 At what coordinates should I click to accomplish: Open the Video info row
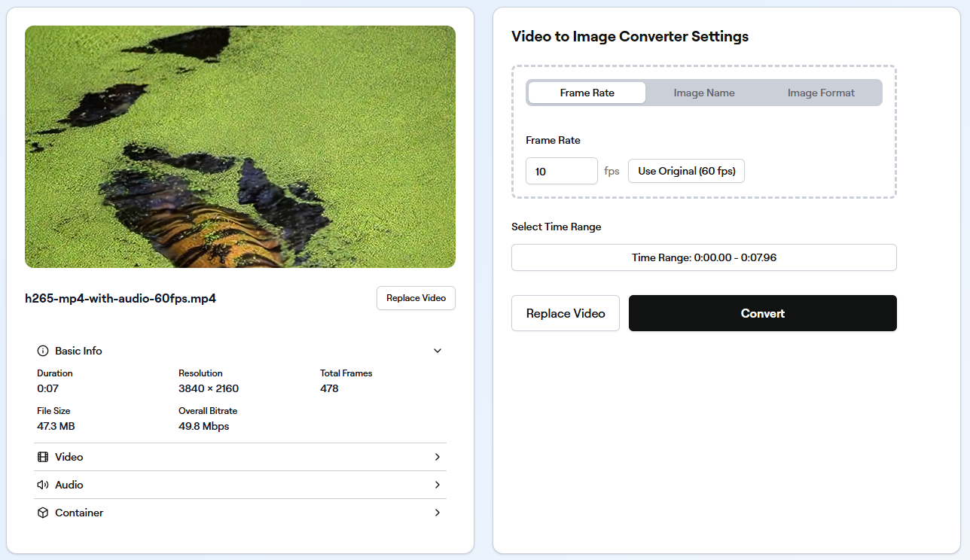click(226, 457)
